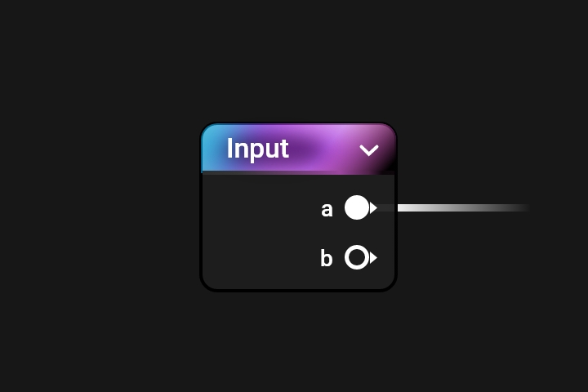Collapse the Input node with its chevron
588x392 pixels.
tap(369, 150)
